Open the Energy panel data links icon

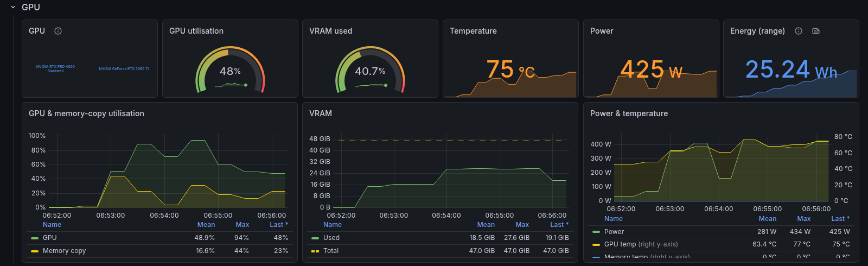tap(815, 31)
